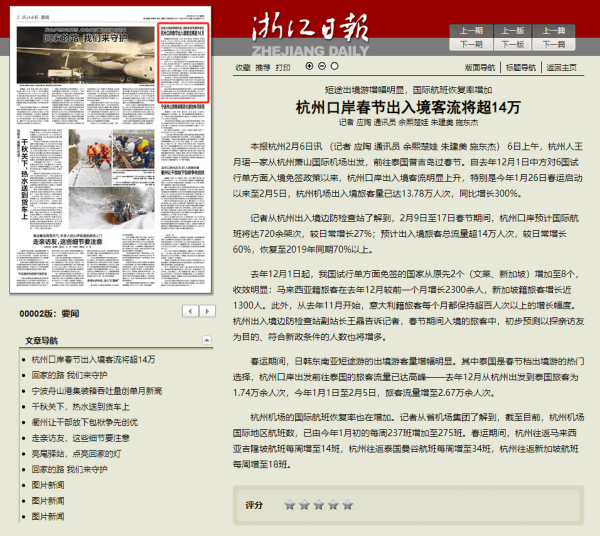Open next article via 下一篇

click(554, 44)
